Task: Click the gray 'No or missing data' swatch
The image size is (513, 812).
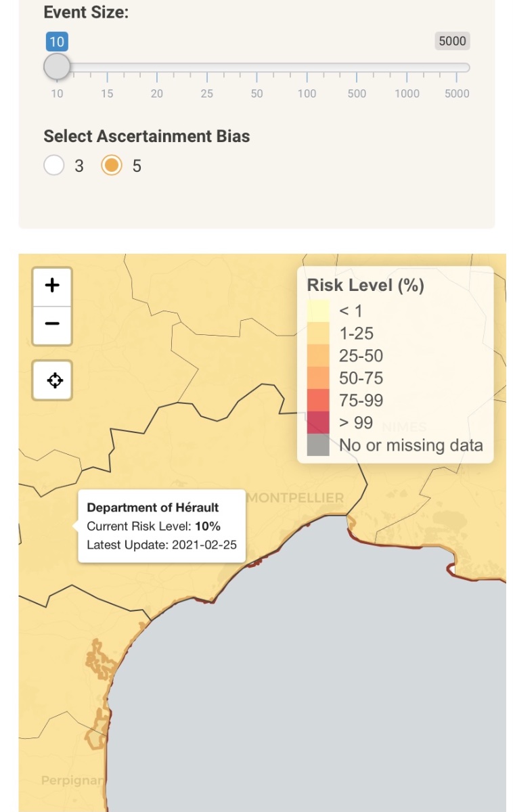Action: click(318, 445)
